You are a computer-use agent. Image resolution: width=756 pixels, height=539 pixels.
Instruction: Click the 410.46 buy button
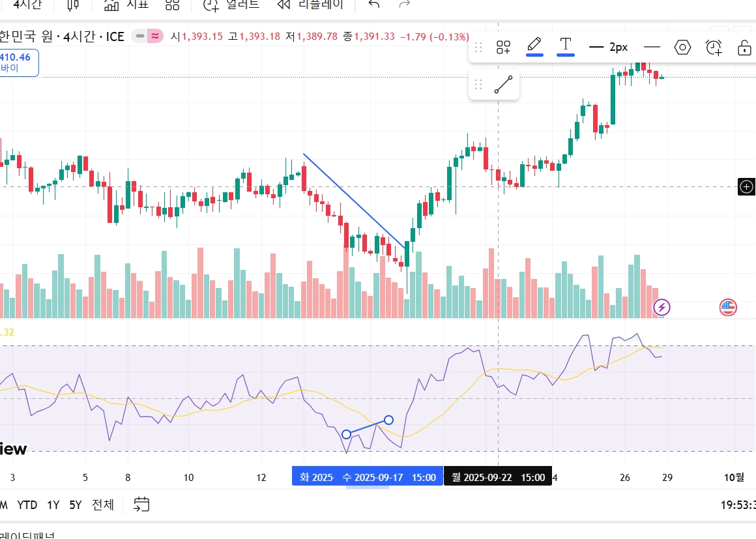point(18,62)
